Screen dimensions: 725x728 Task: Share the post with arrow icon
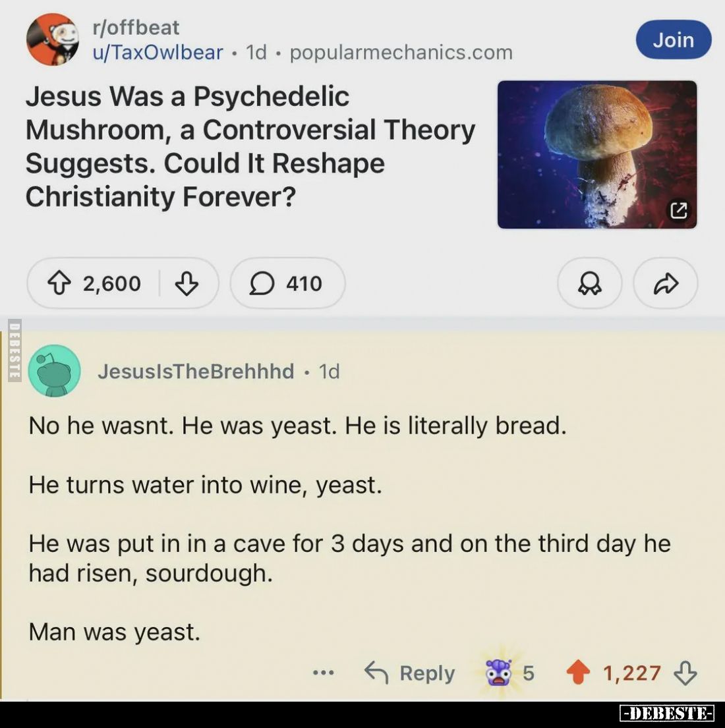point(665,284)
